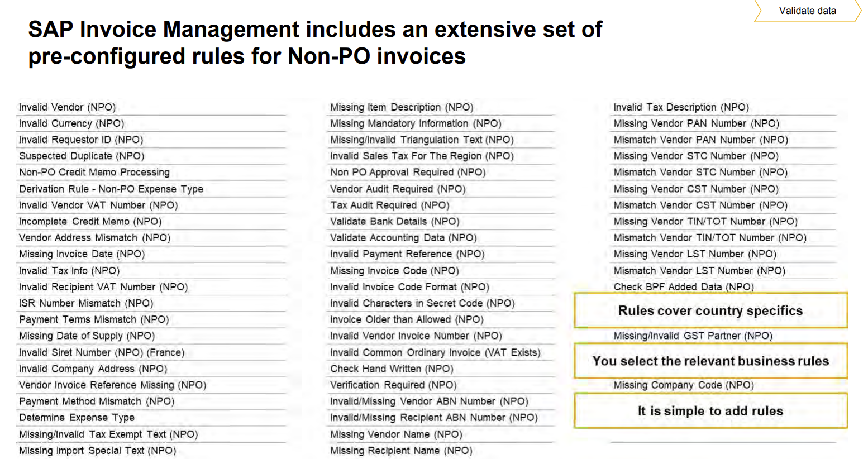Click 'Check Hand Written (NPO)'
The width and height of the screenshot is (868, 459).
392,369
